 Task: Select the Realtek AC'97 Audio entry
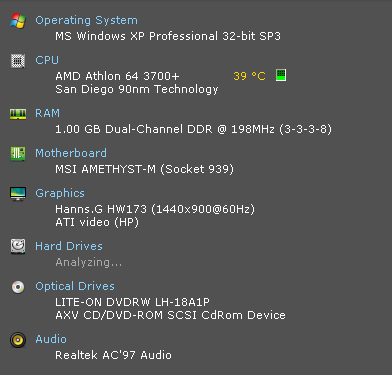pyautogui.click(x=113, y=355)
